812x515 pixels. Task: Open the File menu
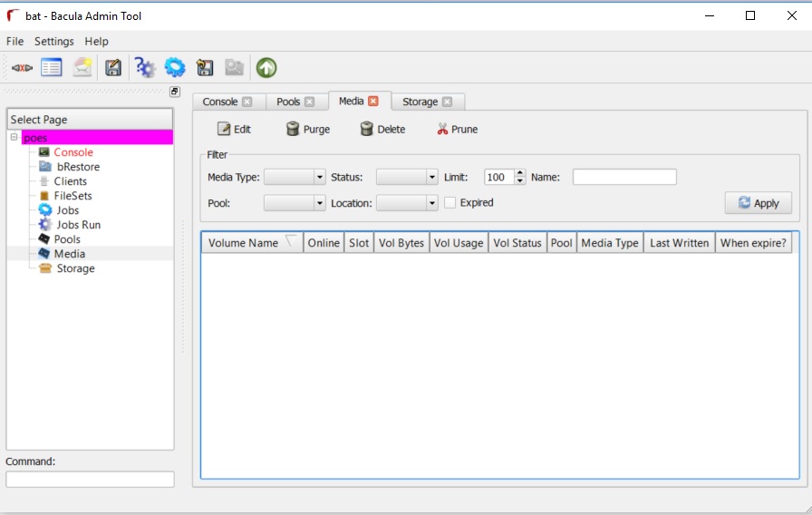[x=15, y=42]
